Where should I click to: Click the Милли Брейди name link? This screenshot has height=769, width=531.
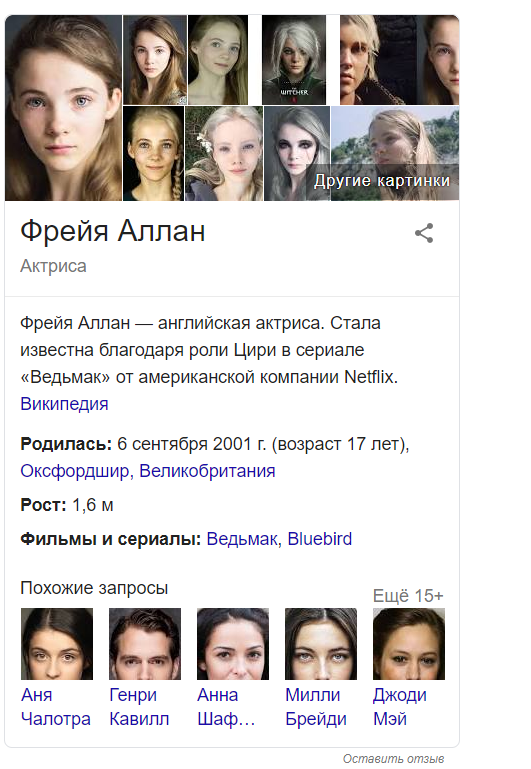pyautogui.click(x=316, y=707)
